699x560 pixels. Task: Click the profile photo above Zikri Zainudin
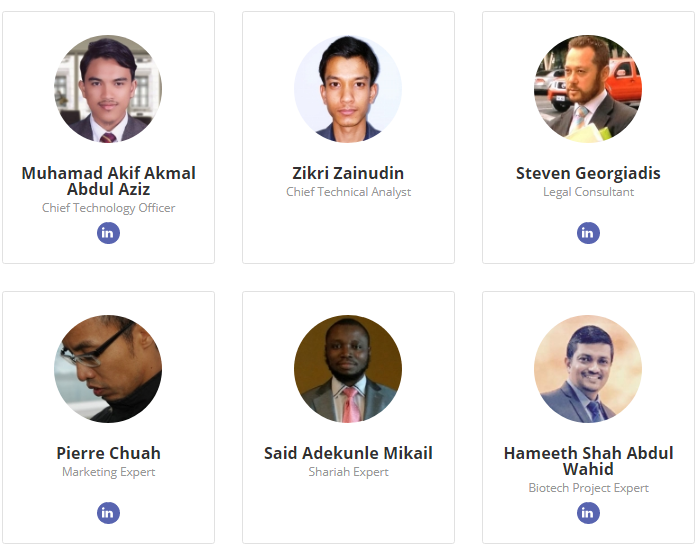348,89
